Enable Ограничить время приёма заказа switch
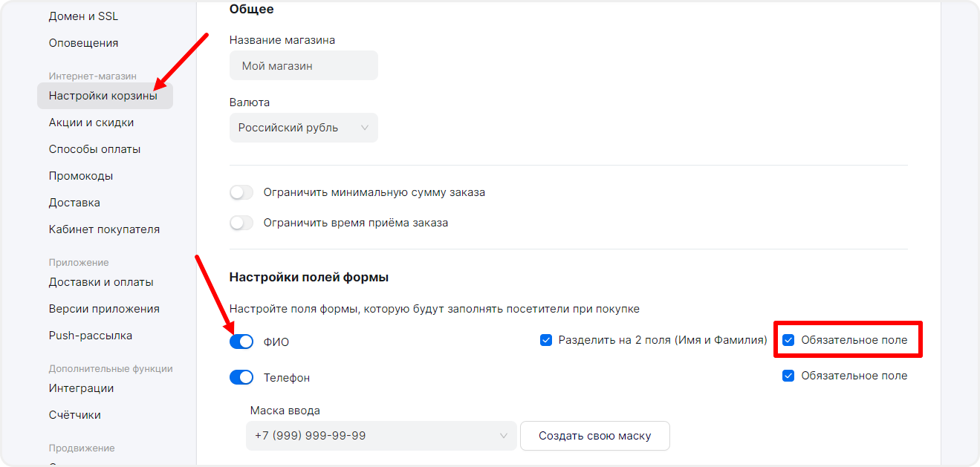The height and width of the screenshot is (467, 980). click(241, 223)
